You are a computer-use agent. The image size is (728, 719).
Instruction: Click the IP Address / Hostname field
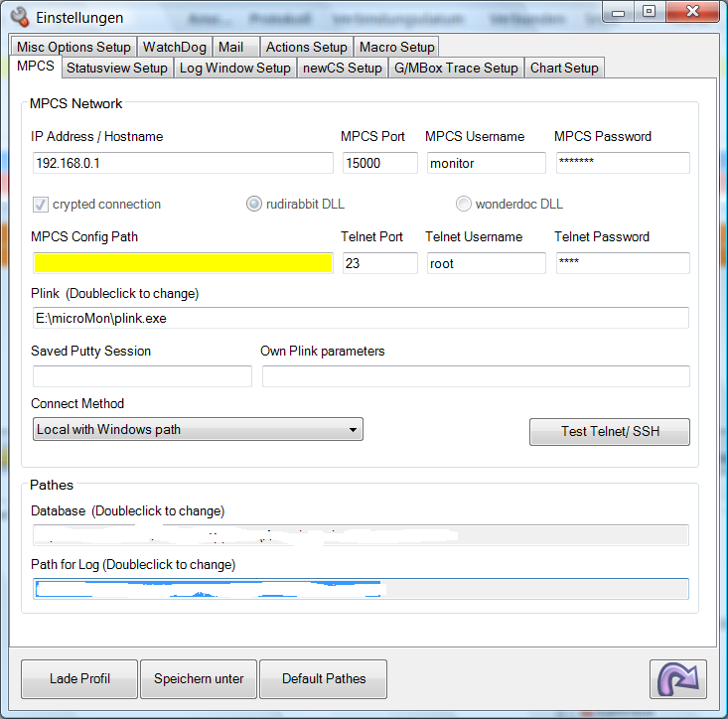coord(183,163)
